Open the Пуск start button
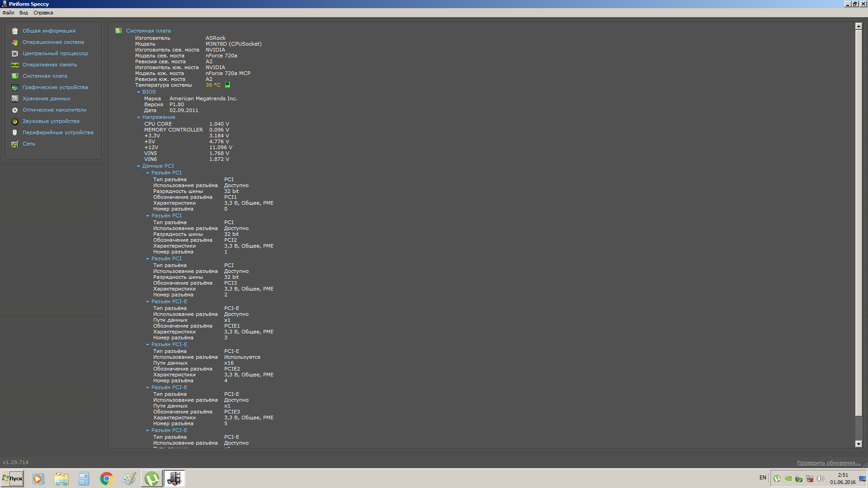The height and width of the screenshot is (488, 868). coord(13,479)
